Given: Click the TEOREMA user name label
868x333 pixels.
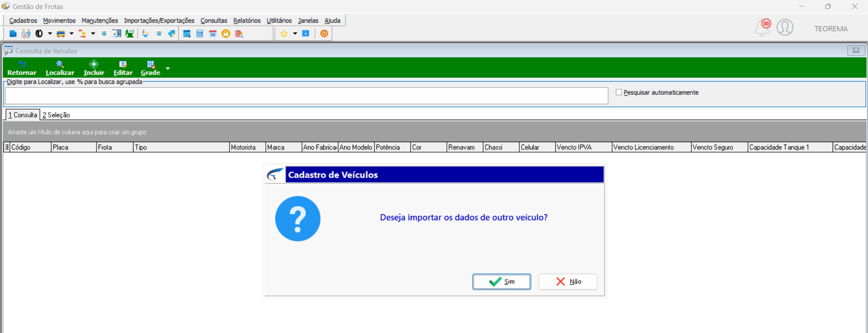Looking at the screenshot, I should (x=831, y=29).
